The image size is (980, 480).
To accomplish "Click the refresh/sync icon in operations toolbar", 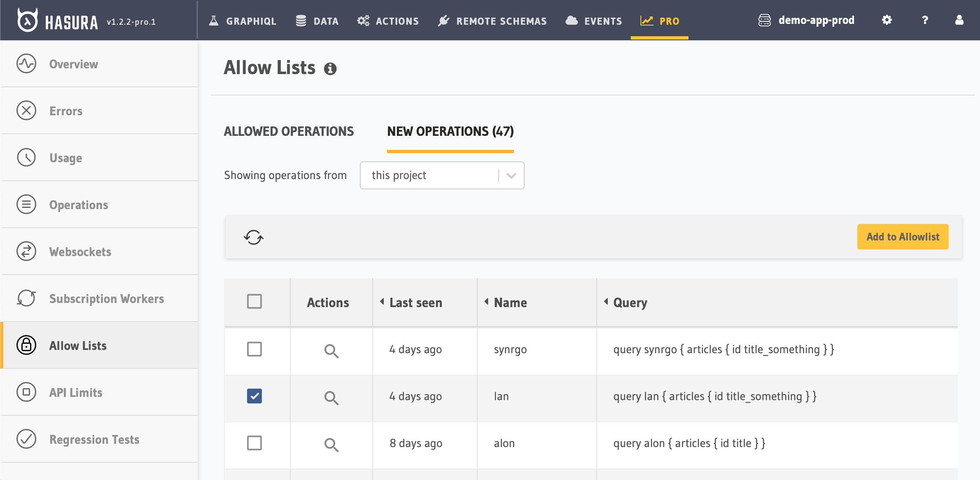I will tap(253, 236).
